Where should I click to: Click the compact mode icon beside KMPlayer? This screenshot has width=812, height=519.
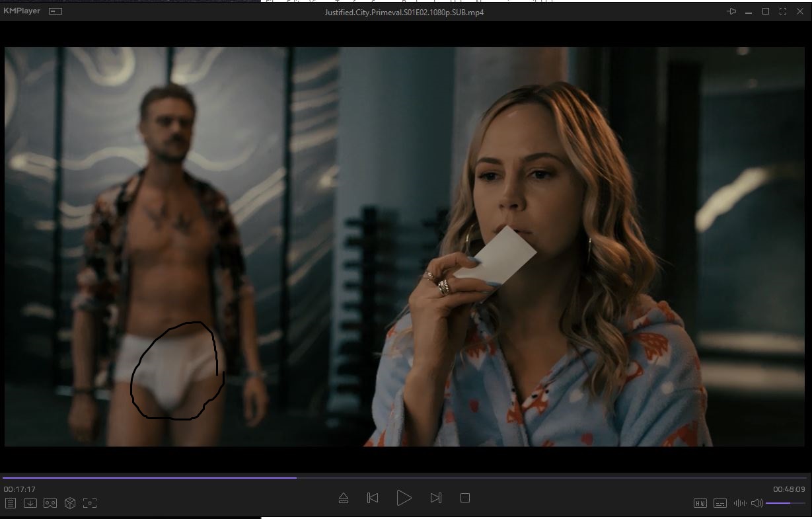pos(56,11)
